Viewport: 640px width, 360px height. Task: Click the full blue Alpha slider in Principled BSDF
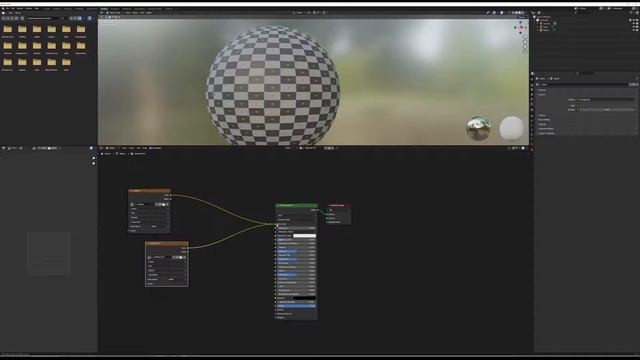[296, 306]
